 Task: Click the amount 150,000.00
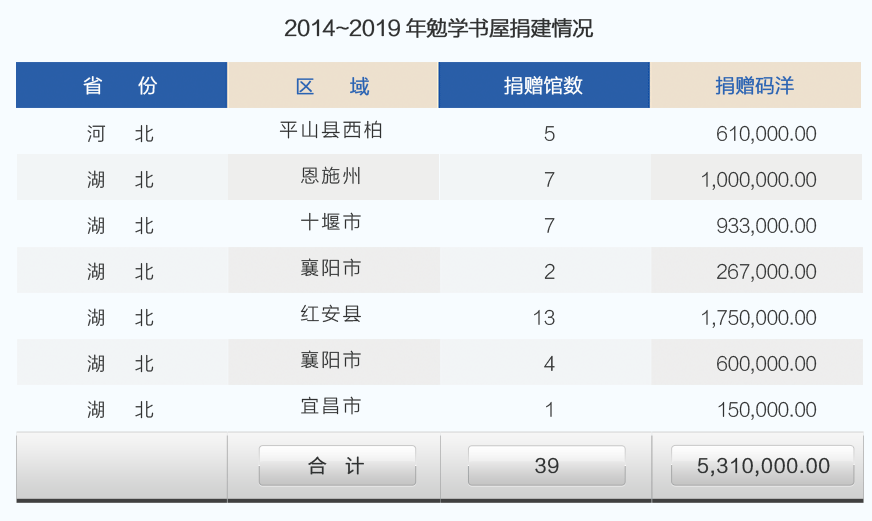point(766,410)
